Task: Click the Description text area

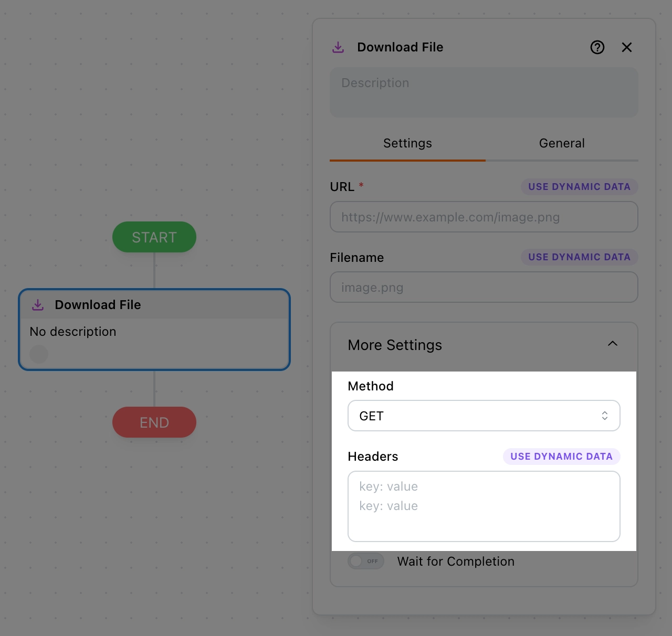Action: (484, 92)
